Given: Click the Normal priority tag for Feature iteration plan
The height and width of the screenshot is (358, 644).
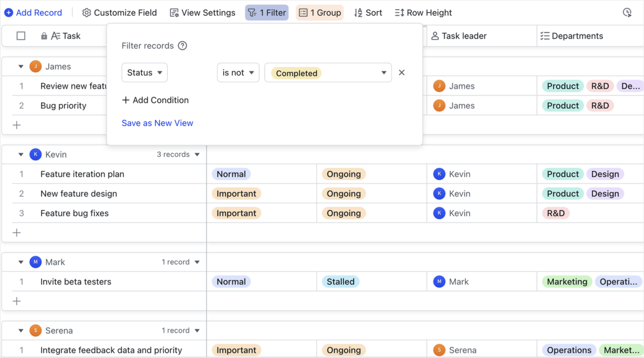Looking at the screenshot, I should [231, 174].
